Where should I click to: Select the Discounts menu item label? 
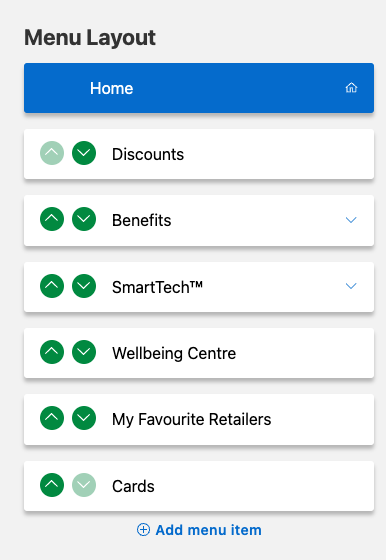pos(148,154)
